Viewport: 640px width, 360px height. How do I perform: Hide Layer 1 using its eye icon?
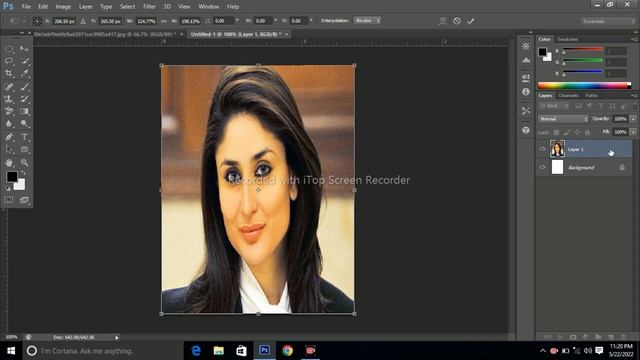[542, 149]
